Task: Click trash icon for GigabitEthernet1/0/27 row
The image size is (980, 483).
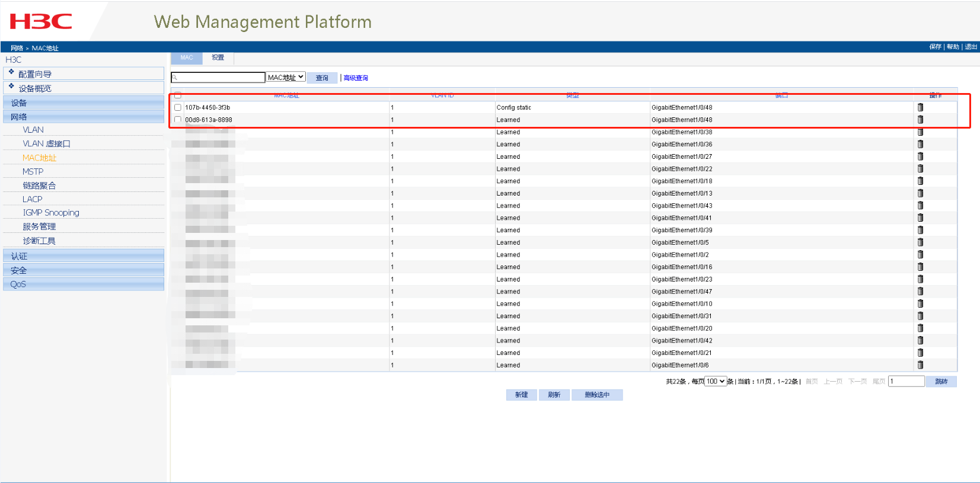Action: (920, 156)
